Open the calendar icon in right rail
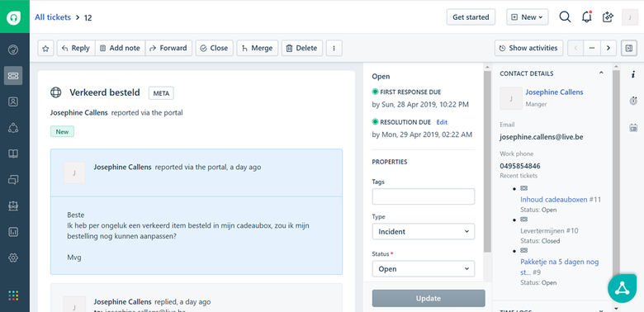Image resolution: width=644 pixels, height=312 pixels. [633, 128]
